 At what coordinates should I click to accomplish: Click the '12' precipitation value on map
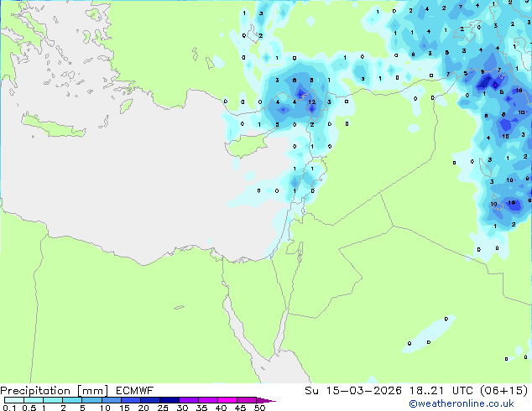[312, 101]
